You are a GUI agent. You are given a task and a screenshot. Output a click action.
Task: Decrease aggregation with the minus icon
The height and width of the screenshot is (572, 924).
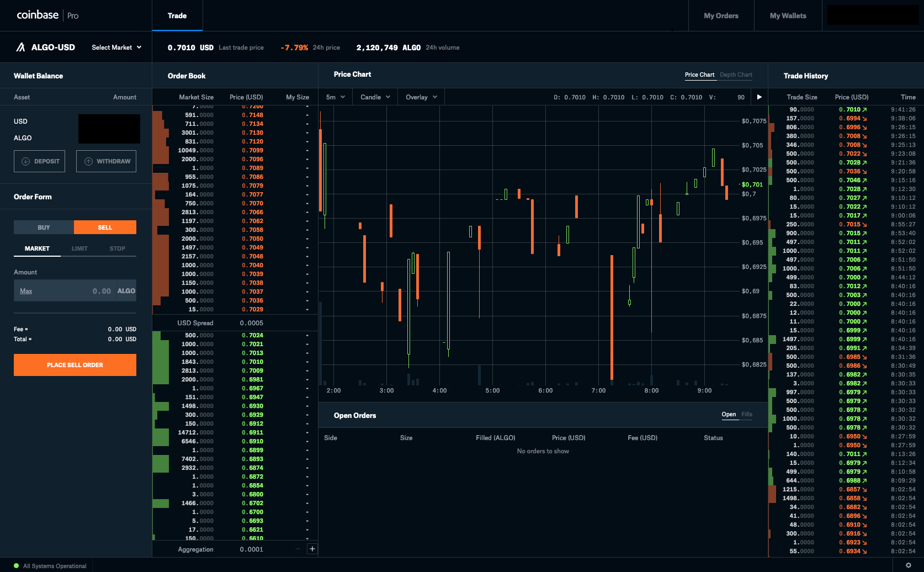[x=298, y=549]
